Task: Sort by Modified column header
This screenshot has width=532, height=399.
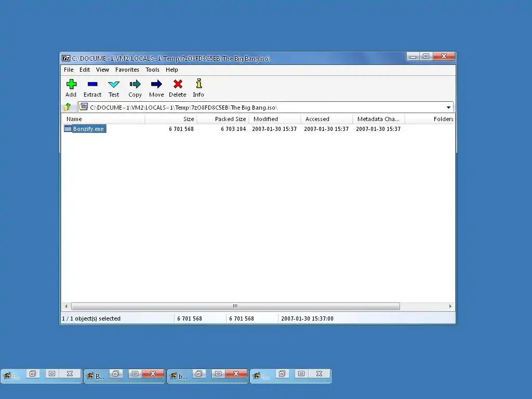Action: click(x=275, y=119)
